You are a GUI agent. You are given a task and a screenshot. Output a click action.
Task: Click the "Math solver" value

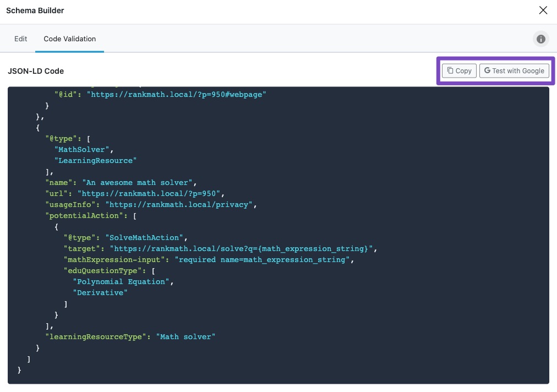185,337
